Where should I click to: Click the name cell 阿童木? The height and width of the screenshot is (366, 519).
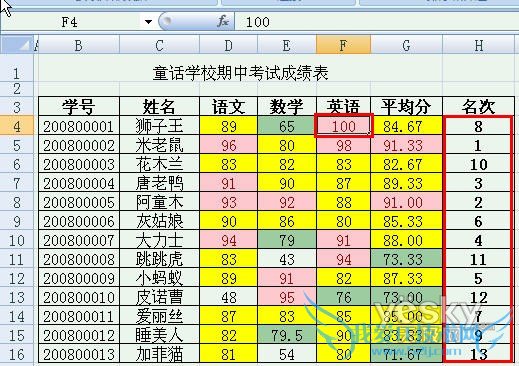(x=159, y=202)
